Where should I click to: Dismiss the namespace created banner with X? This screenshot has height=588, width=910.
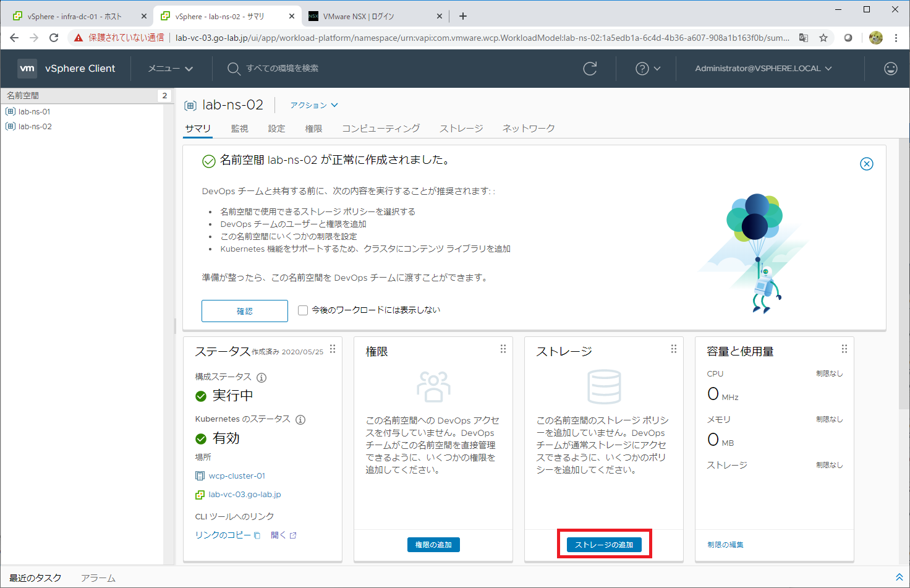click(x=866, y=164)
